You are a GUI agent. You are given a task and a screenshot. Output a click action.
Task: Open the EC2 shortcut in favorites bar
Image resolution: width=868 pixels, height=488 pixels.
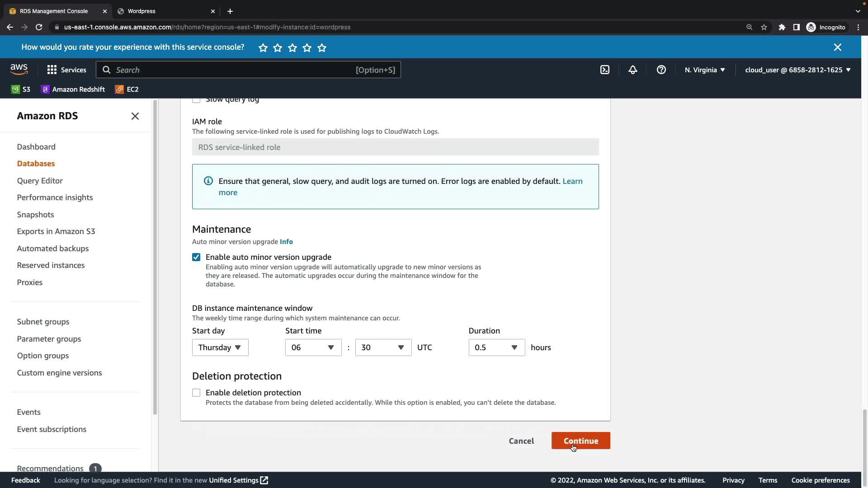point(127,89)
